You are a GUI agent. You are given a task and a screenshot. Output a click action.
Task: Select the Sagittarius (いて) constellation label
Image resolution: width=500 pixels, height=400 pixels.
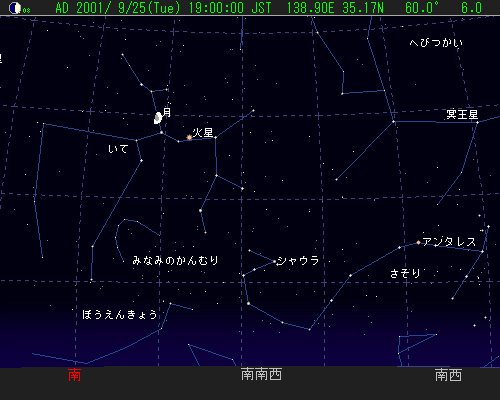click(118, 149)
